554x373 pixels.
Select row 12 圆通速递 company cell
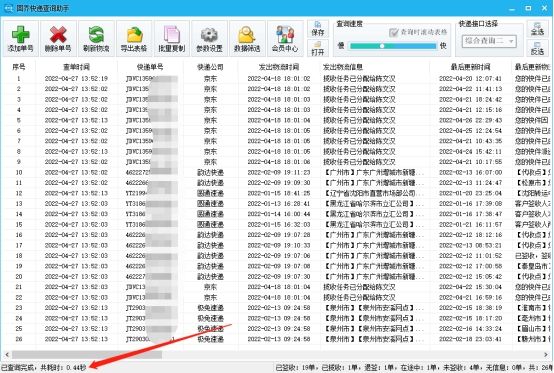coord(210,193)
